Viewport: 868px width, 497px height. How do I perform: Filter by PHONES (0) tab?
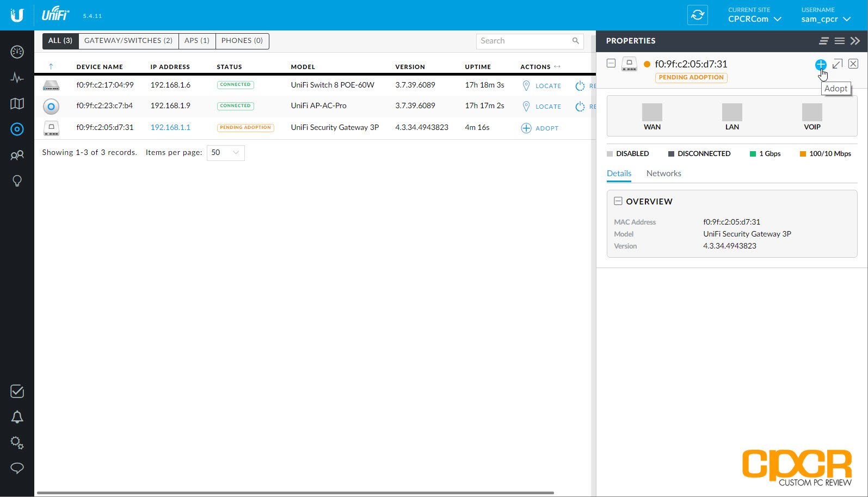coord(242,41)
